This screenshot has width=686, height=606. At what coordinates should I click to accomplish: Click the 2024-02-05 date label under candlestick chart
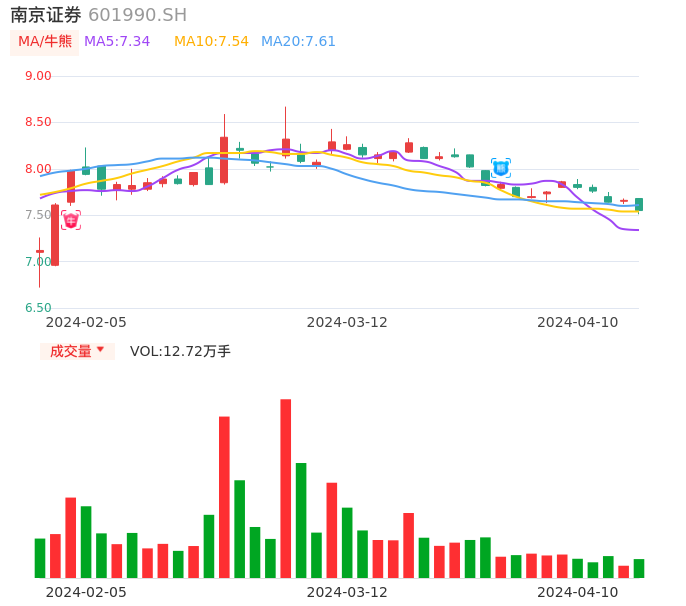pos(86,322)
